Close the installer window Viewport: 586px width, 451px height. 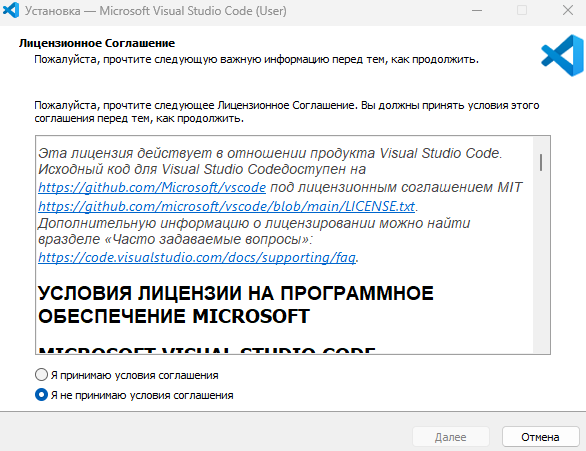[568, 10]
